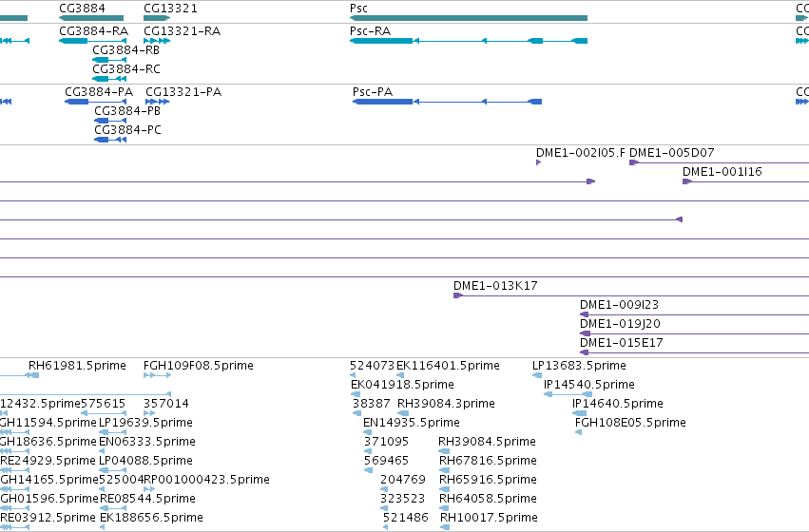Click the RH10017.5prime EST label
The height and width of the screenshot is (532, 809).
coord(490,518)
